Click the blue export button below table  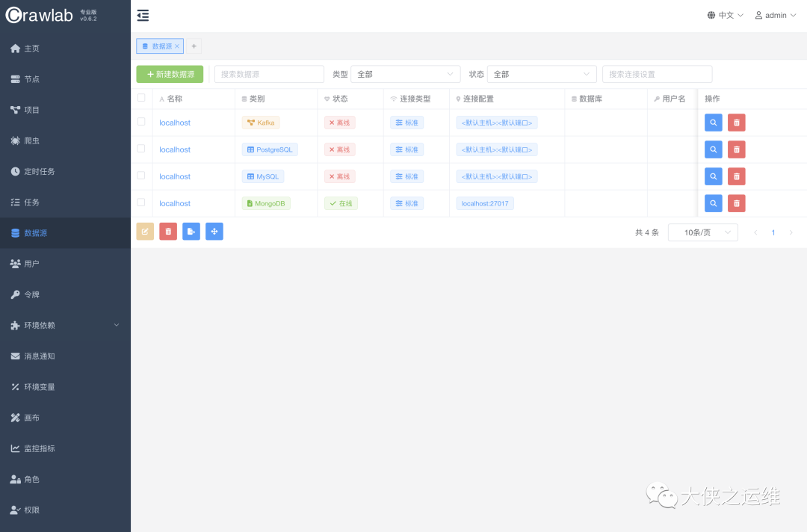pyautogui.click(x=191, y=232)
